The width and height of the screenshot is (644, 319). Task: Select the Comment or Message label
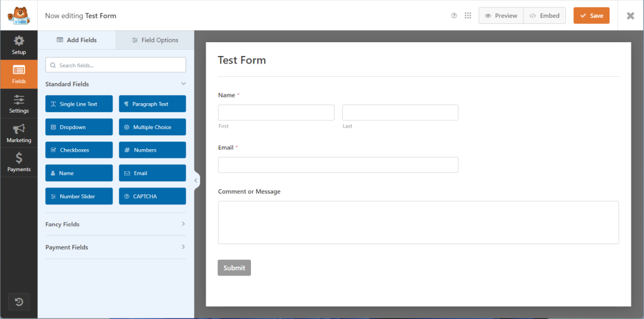point(249,191)
